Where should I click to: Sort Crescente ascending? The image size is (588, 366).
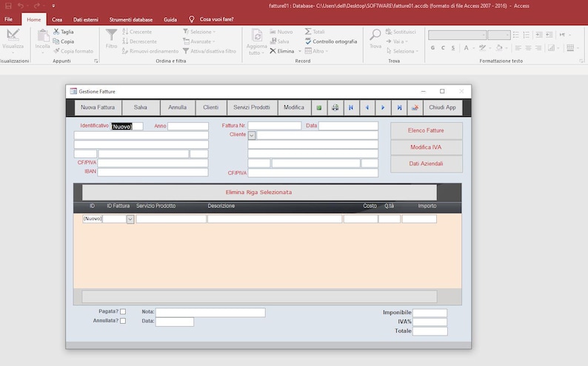[x=137, y=32]
